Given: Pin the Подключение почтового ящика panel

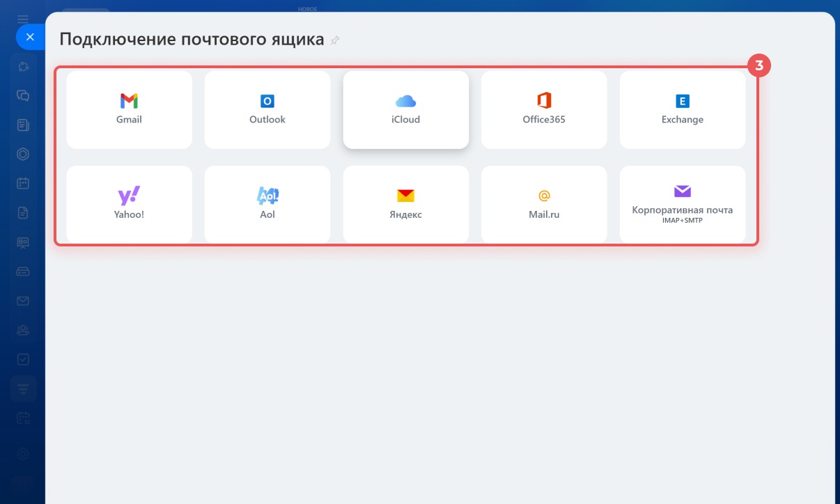Looking at the screenshot, I should click(x=335, y=40).
